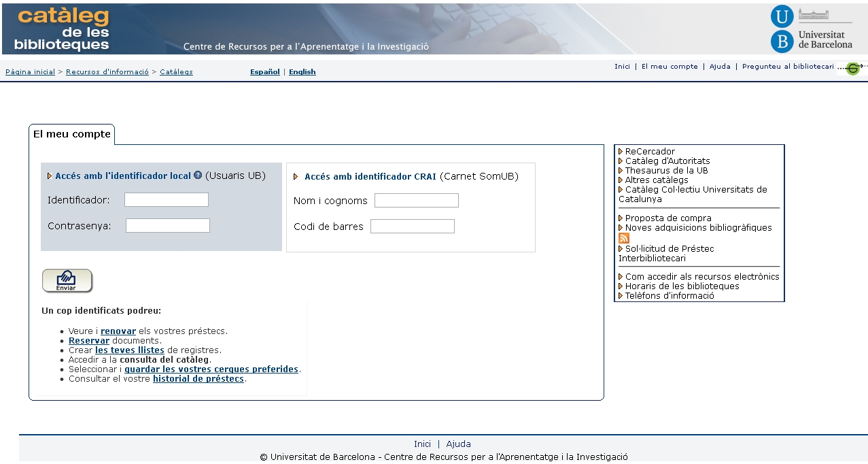Open Ajuda in the top menu
The image size is (868, 464).
[x=720, y=67]
